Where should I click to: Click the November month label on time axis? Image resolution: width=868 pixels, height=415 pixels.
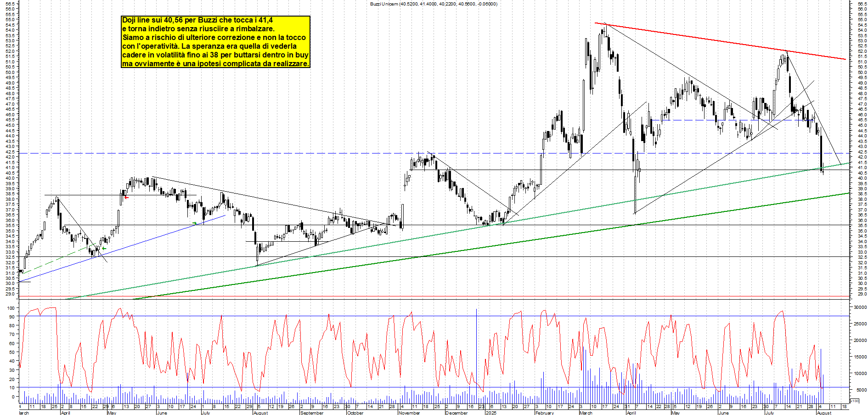pos(409,413)
